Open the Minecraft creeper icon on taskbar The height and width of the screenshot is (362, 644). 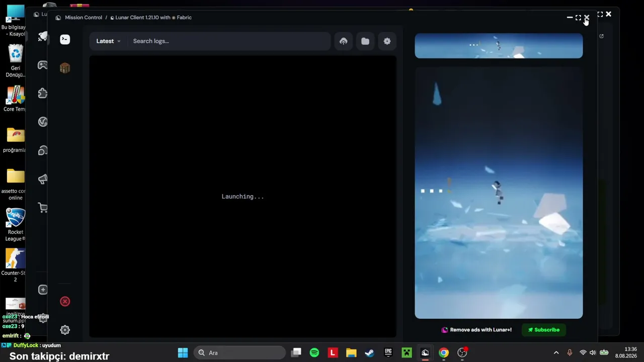pos(407,353)
